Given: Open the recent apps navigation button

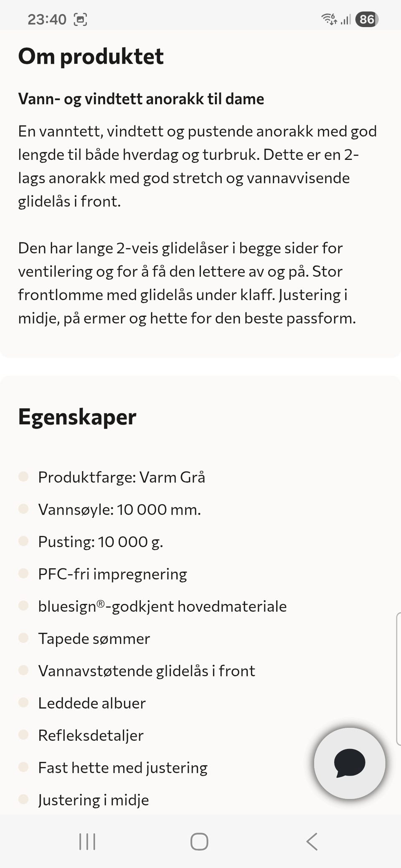Looking at the screenshot, I should (87, 841).
